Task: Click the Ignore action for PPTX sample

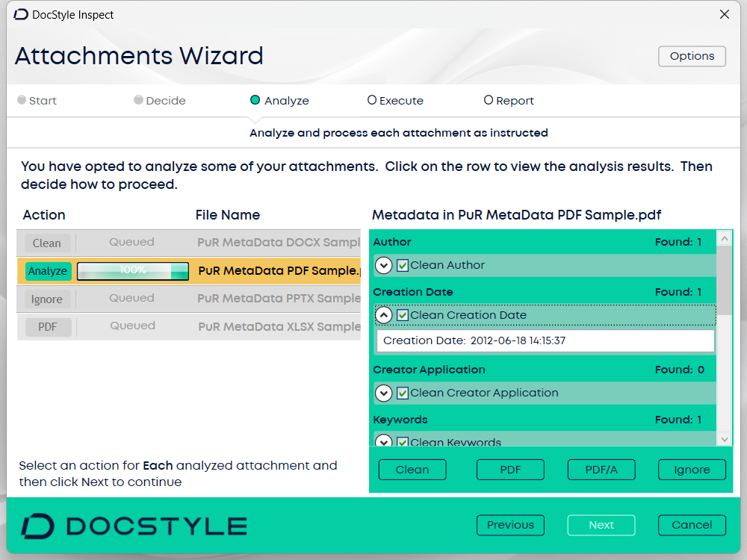Action: [x=47, y=299]
